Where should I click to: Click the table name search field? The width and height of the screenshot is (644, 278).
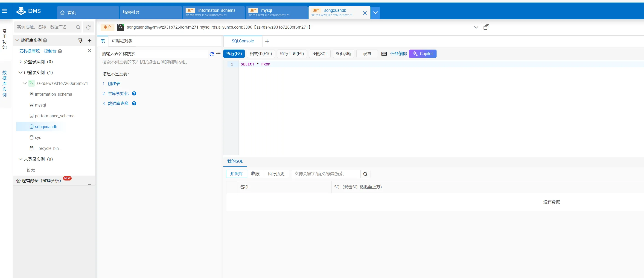coord(154,54)
